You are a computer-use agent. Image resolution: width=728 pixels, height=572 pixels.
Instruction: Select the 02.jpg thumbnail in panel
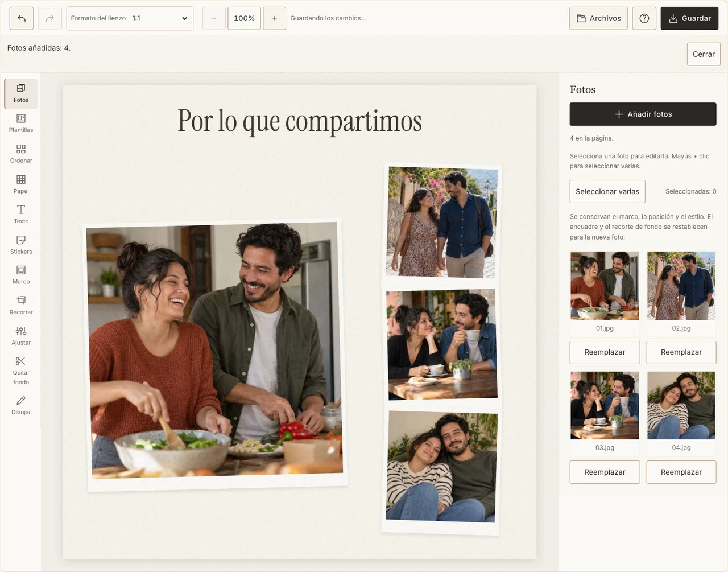click(x=681, y=286)
